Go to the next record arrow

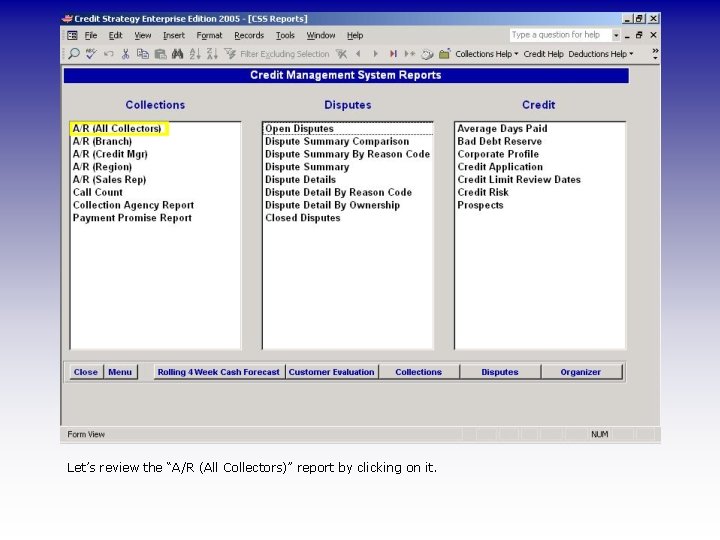(x=376, y=54)
